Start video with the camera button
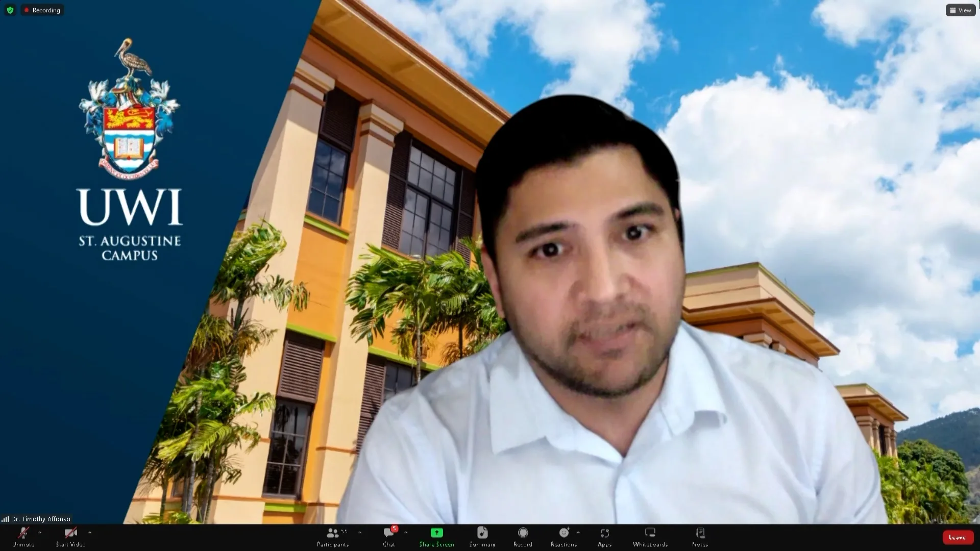 pyautogui.click(x=70, y=536)
